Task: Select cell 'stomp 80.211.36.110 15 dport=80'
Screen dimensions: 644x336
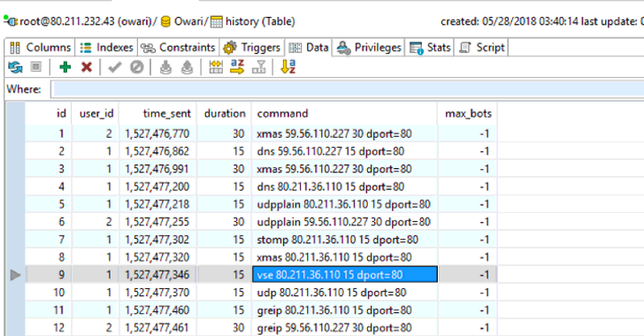Action: pos(345,240)
